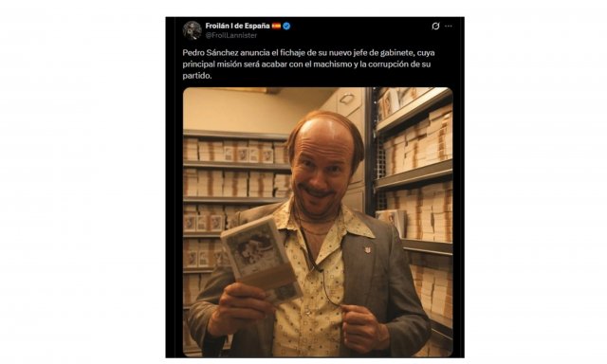The image size is (607, 364).
Task: Open the round profile avatar of Froilán
Action: (192, 30)
